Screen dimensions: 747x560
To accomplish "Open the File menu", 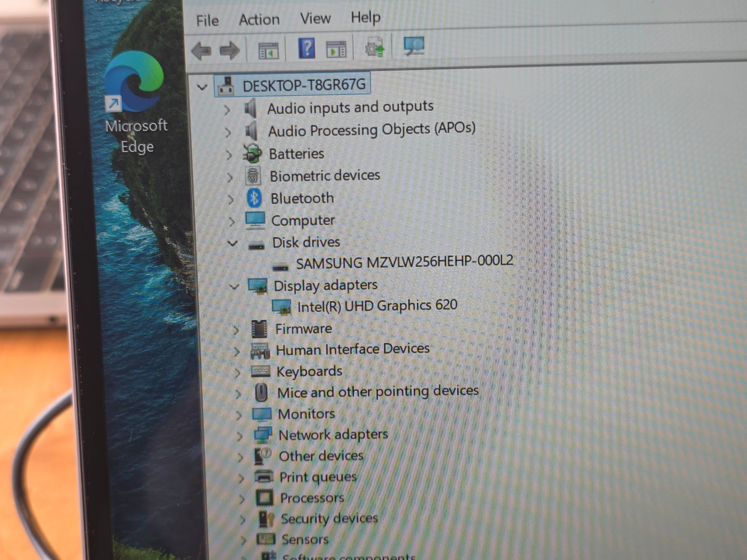I will [207, 20].
